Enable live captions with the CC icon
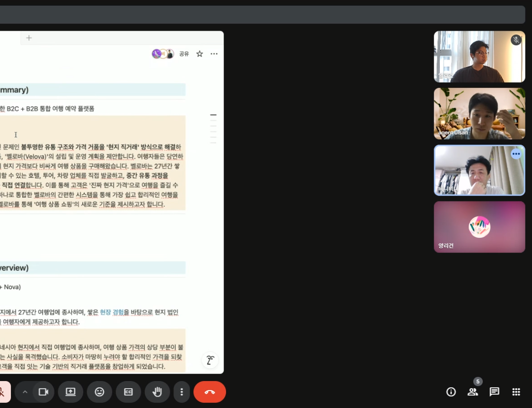Screen dimensions: 532x408 pyautogui.click(x=128, y=392)
